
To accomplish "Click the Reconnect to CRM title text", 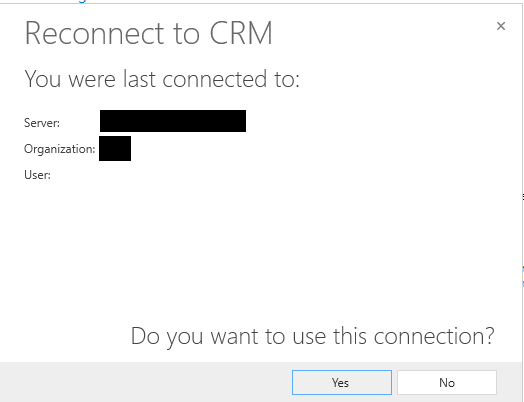I will (x=149, y=33).
